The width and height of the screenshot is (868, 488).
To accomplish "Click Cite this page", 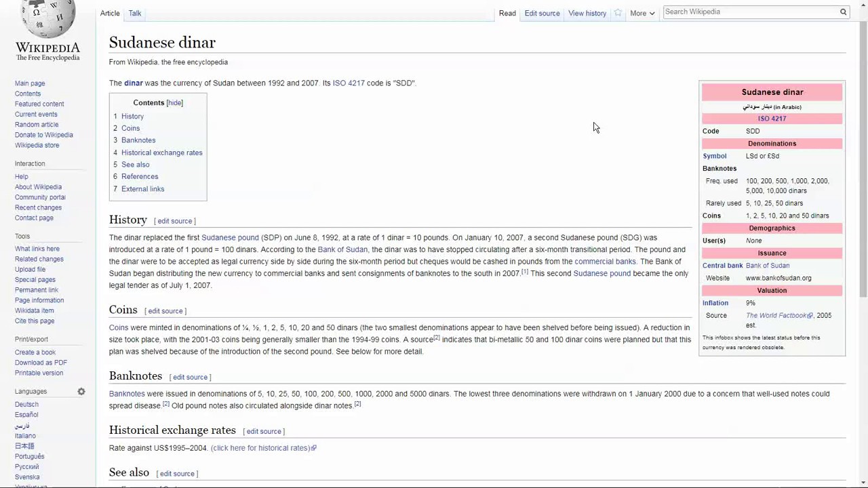I will point(35,321).
